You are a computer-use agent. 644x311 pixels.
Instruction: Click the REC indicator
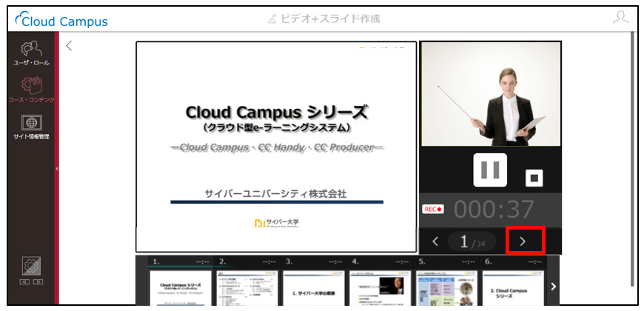pos(433,209)
